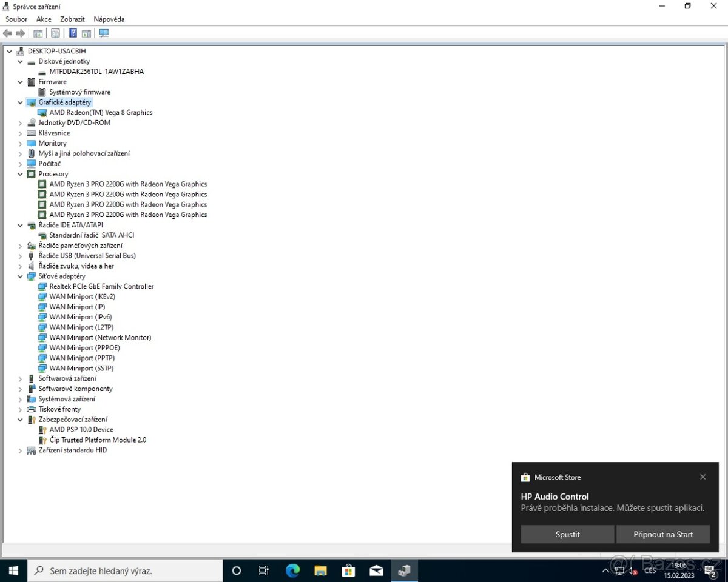This screenshot has height=582, width=728.
Task: Collapse the Síťové adaptéry category
Action: pyautogui.click(x=20, y=276)
